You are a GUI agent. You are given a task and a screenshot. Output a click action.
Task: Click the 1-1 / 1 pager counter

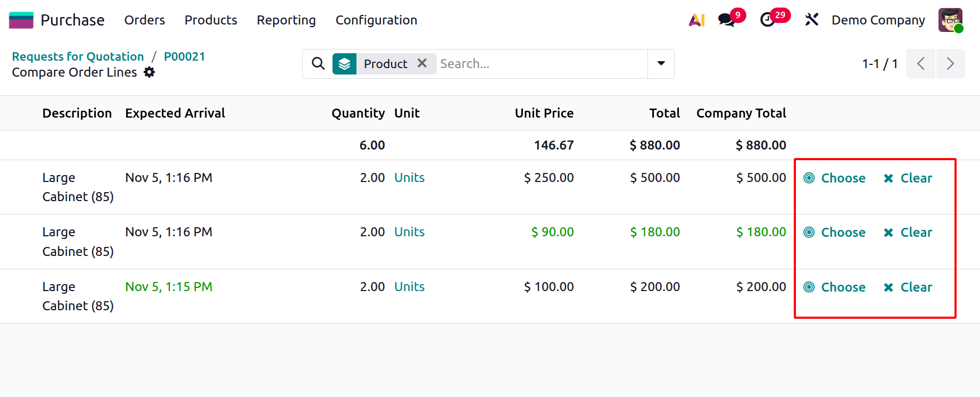(x=880, y=64)
